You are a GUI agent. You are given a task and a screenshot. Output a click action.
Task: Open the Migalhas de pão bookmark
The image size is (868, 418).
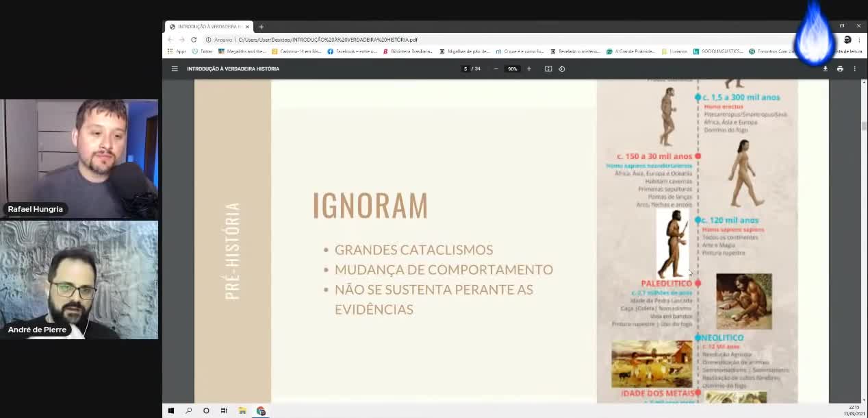pyautogui.click(x=465, y=51)
